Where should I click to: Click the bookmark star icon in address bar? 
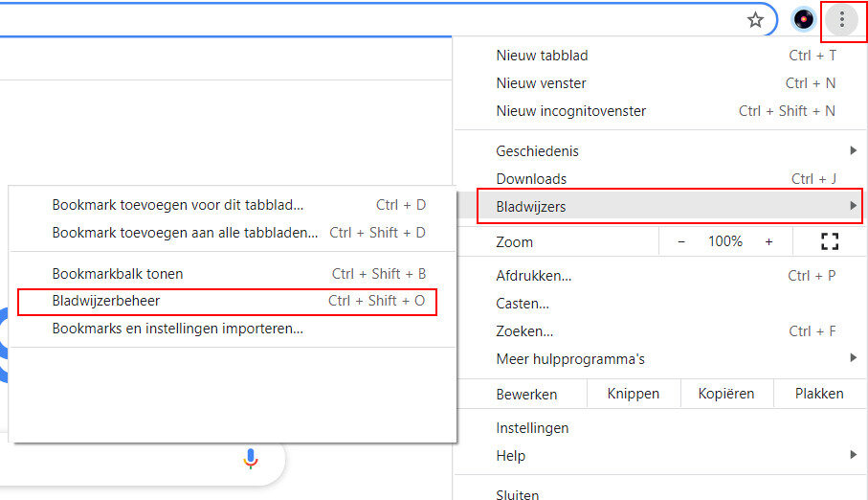click(756, 19)
